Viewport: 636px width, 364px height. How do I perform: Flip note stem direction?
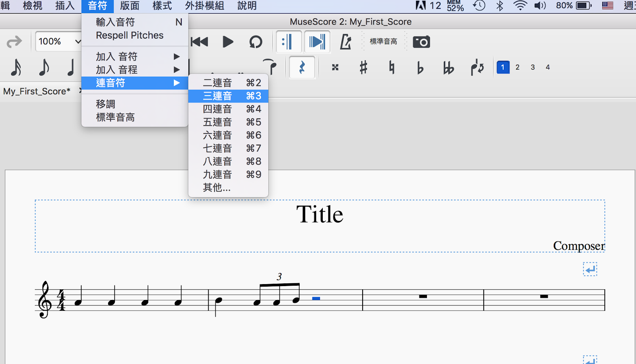(477, 68)
